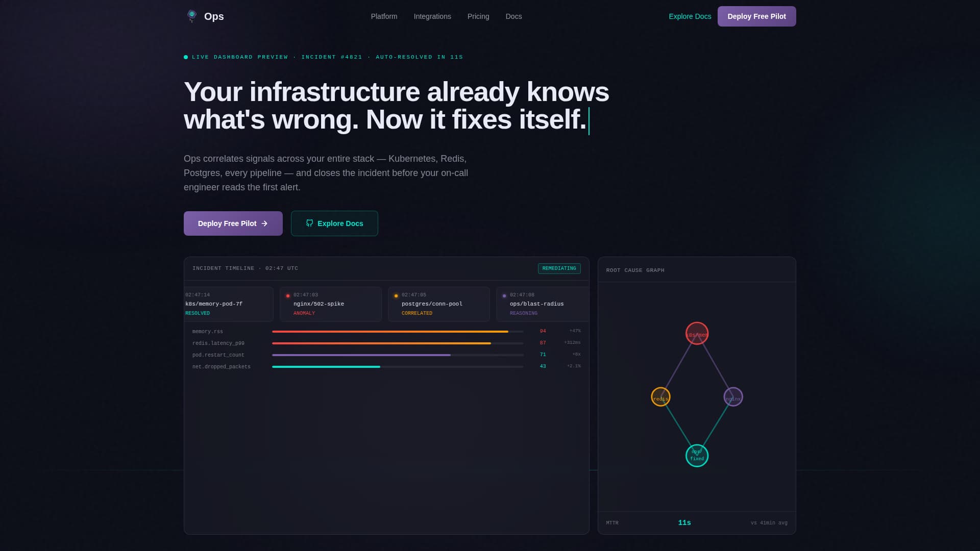Click purple dot on ops/blast-radius card
This screenshot has width=980, height=551.
point(504,296)
